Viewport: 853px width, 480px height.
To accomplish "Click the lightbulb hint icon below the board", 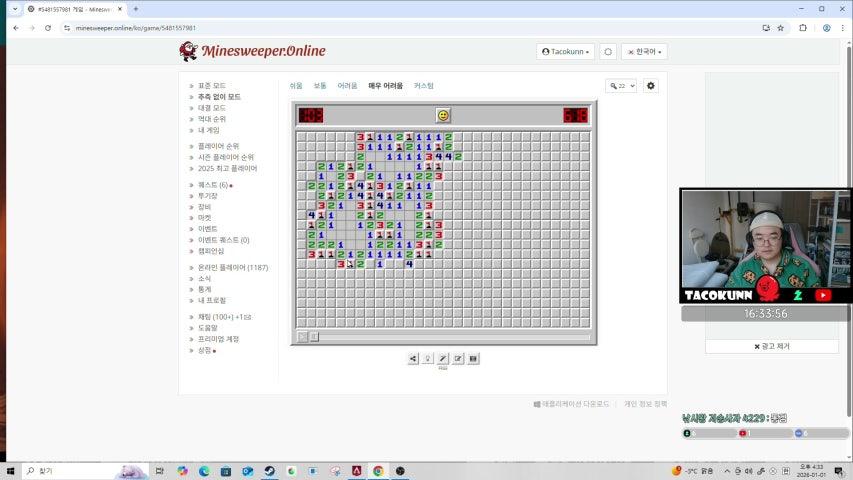I will point(428,359).
